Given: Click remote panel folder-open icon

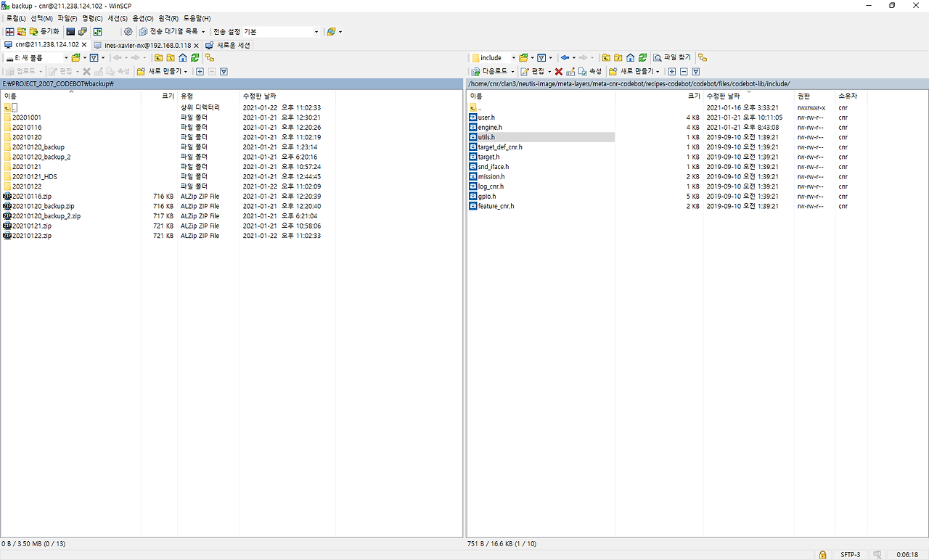Looking at the screenshot, I should pyautogui.click(x=523, y=58).
